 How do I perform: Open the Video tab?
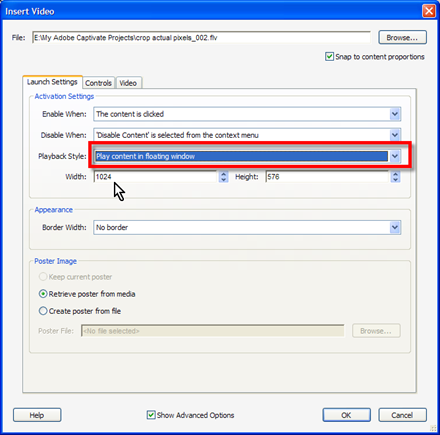(x=128, y=83)
